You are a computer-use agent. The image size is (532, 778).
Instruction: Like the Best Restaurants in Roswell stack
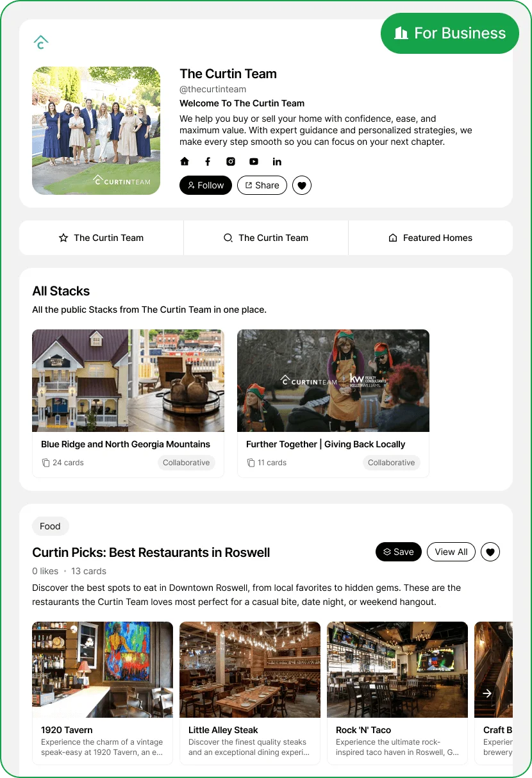tap(490, 552)
